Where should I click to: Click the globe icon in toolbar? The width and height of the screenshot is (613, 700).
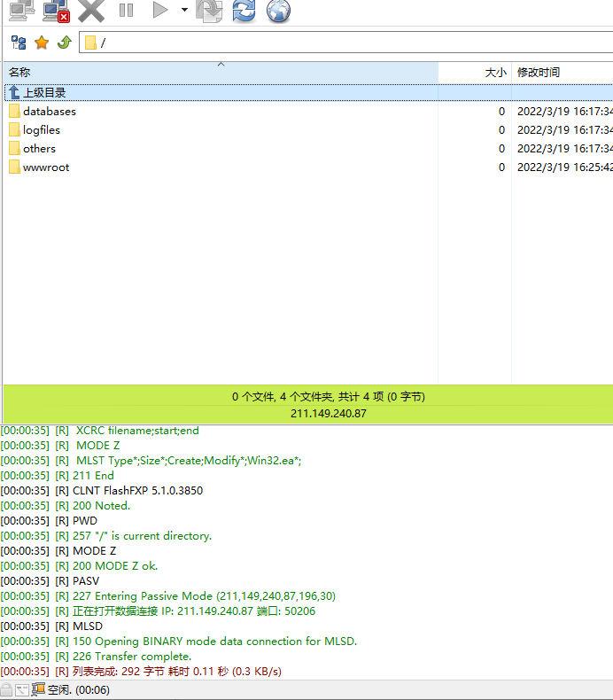pos(278,11)
